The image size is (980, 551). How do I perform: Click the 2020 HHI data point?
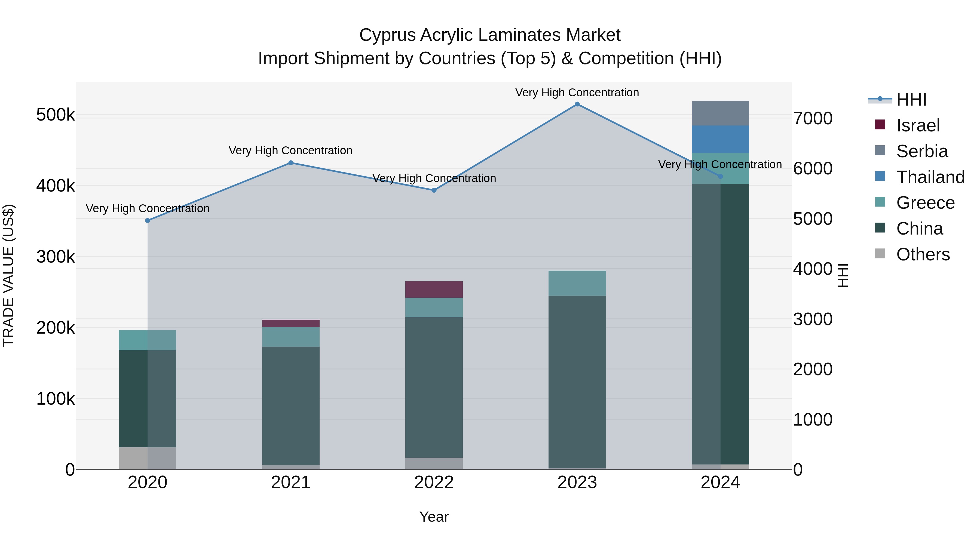pyautogui.click(x=148, y=221)
